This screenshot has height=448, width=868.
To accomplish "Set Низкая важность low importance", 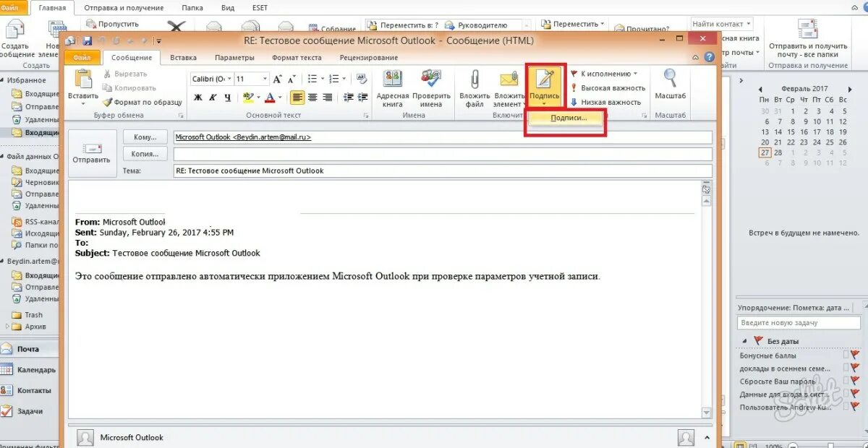I will tap(606, 103).
